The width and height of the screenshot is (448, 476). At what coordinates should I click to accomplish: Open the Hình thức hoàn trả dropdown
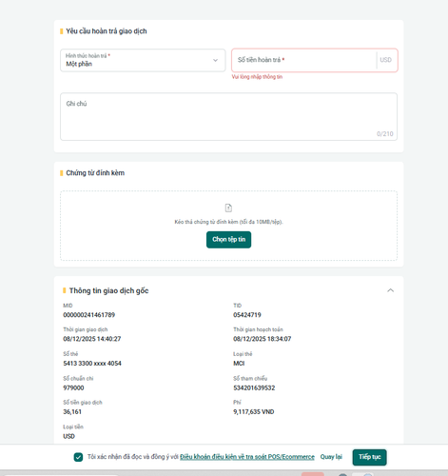click(143, 60)
